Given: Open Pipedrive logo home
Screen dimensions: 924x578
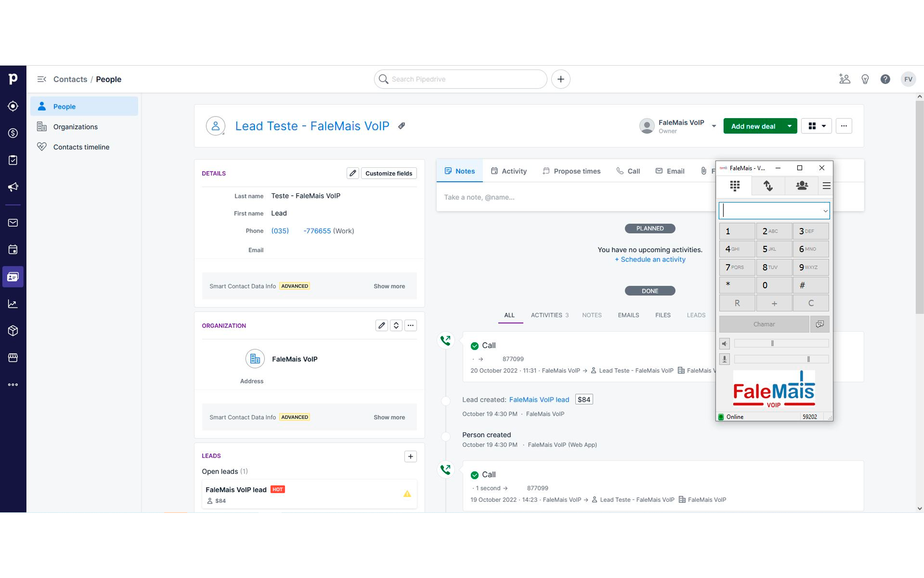Looking at the screenshot, I should (x=13, y=79).
